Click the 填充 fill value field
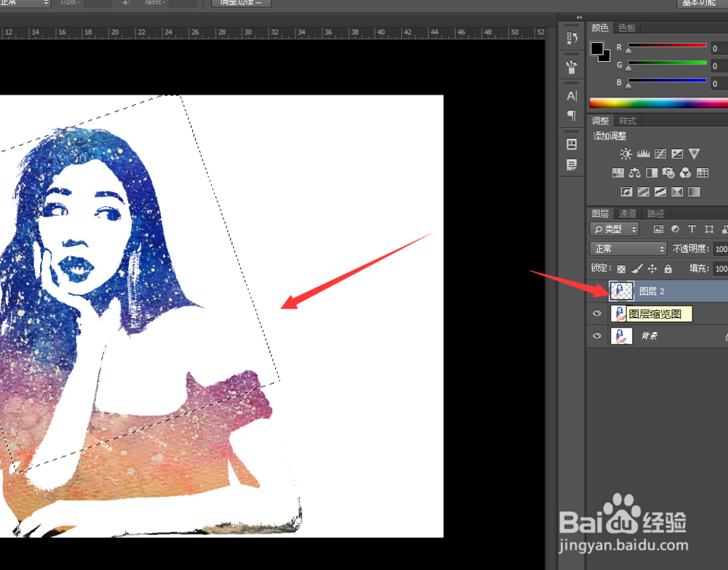 721,269
